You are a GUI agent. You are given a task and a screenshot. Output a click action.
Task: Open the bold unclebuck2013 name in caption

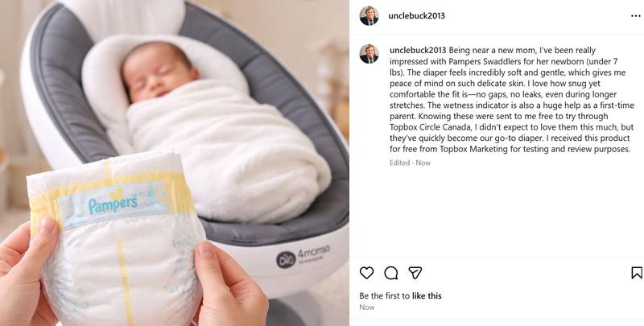pos(418,51)
